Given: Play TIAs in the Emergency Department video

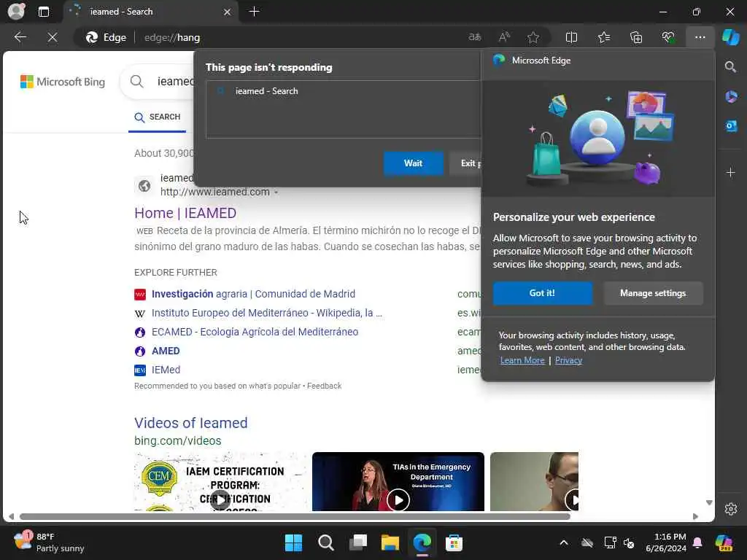Looking at the screenshot, I should [x=398, y=500].
